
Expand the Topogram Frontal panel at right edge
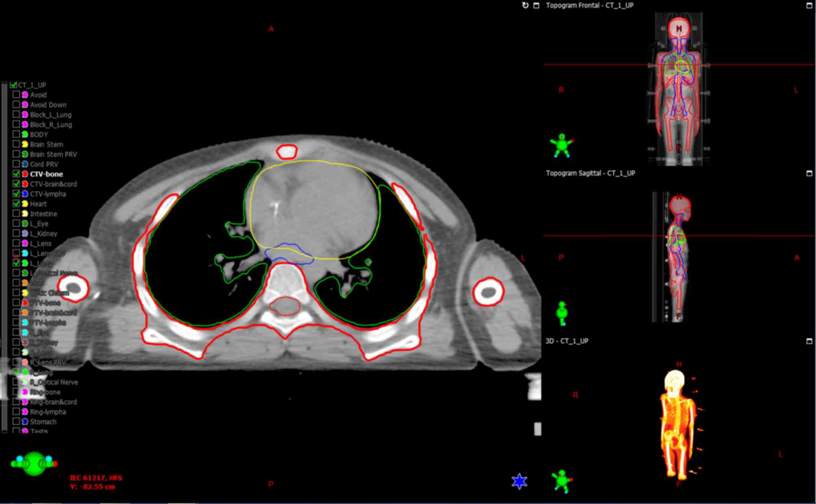tap(809, 5)
